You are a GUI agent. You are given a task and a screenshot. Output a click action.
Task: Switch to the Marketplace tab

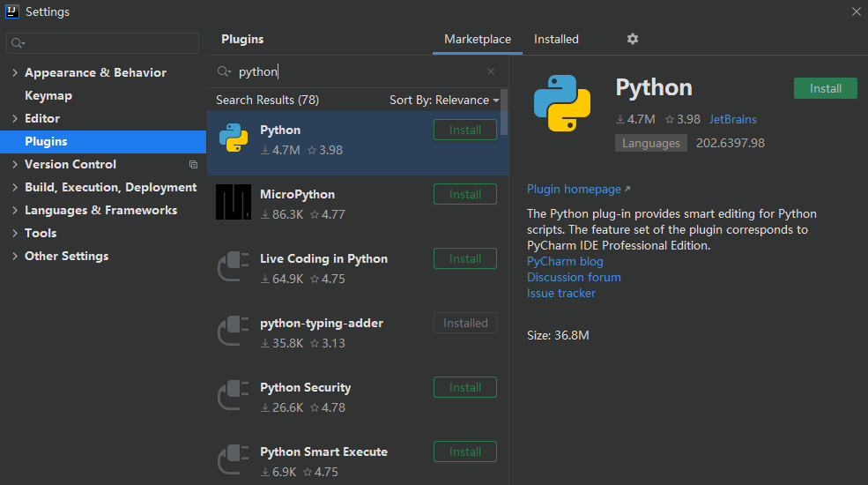point(477,40)
